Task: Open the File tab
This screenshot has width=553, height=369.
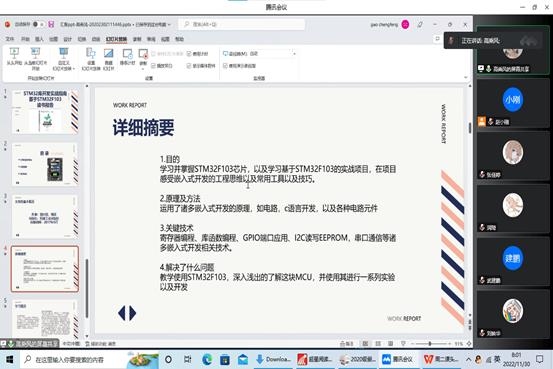Action: tap(10, 39)
